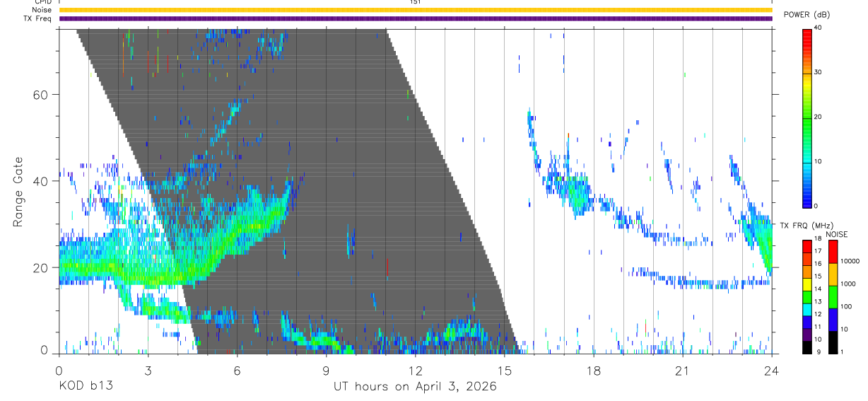Select the yellow segment of the NOISE scale
The height and width of the screenshot is (401, 868).
[x=833, y=274]
